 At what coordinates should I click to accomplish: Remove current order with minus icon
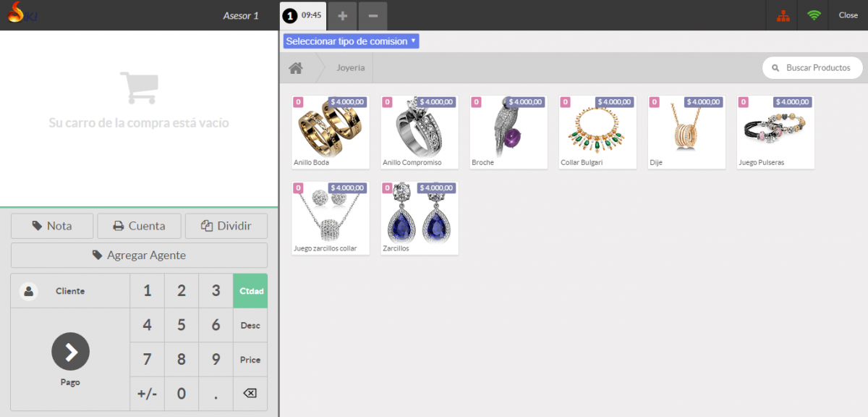coord(373,16)
